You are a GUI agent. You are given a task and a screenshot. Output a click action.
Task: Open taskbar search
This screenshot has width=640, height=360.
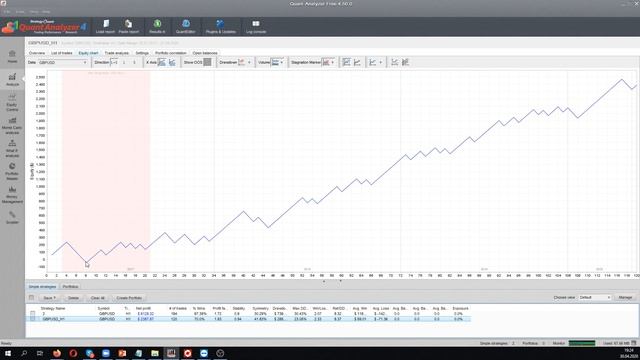[24, 353]
